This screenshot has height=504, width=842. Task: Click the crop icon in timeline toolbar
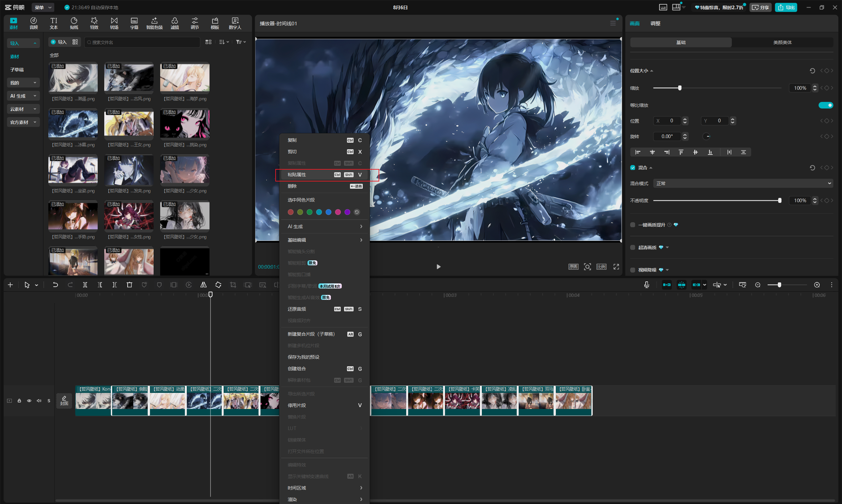[233, 285]
